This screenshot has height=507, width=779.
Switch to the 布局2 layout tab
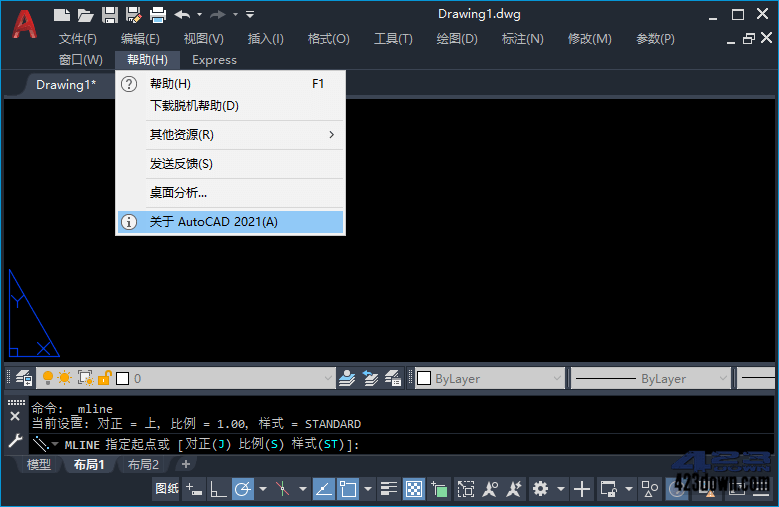tap(143, 465)
